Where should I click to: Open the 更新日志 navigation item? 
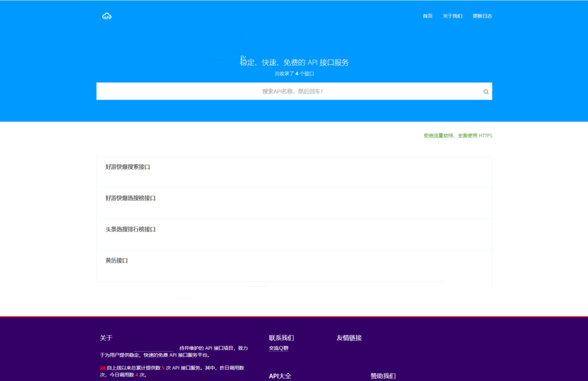point(482,16)
